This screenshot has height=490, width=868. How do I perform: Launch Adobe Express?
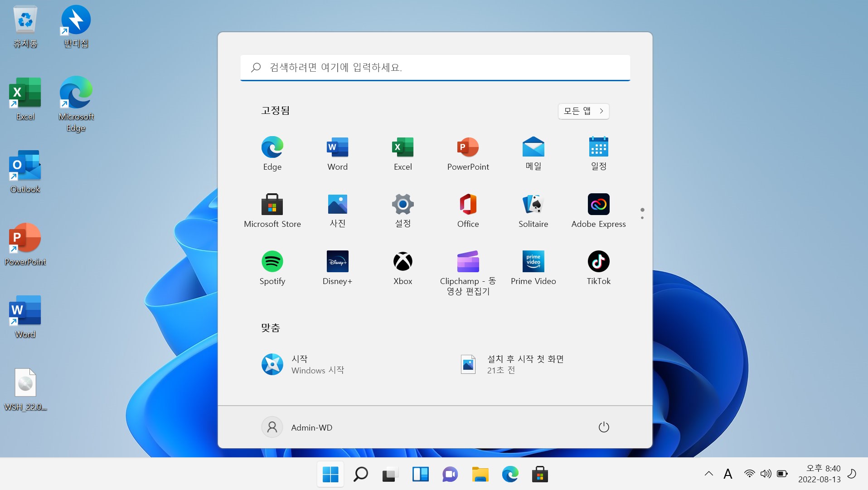tap(599, 211)
